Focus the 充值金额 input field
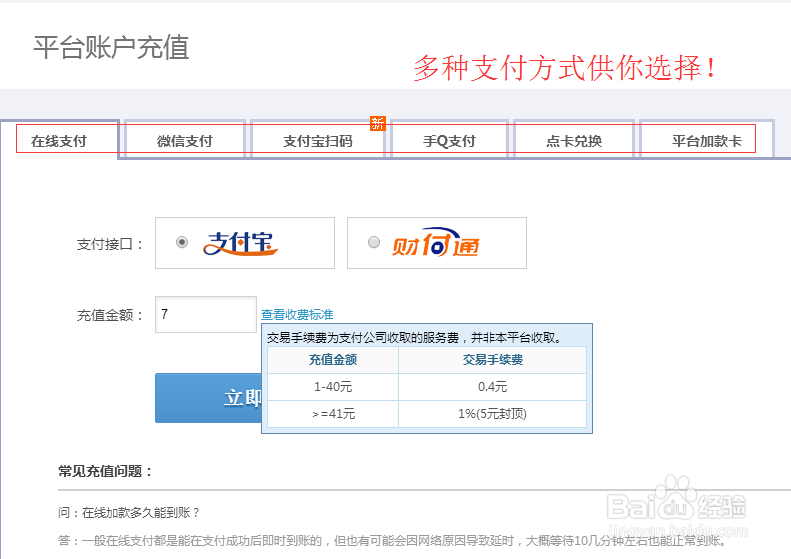The width and height of the screenshot is (791, 559). pyautogui.click(x=206, y=314)
